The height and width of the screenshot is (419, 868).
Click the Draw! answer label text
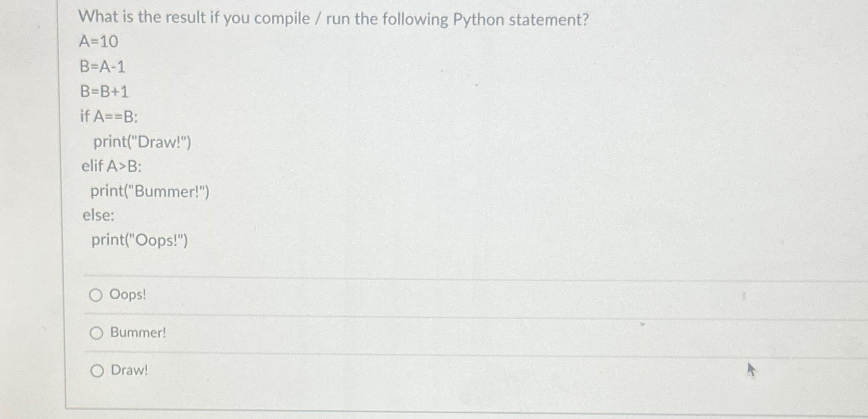coord(130,370)
